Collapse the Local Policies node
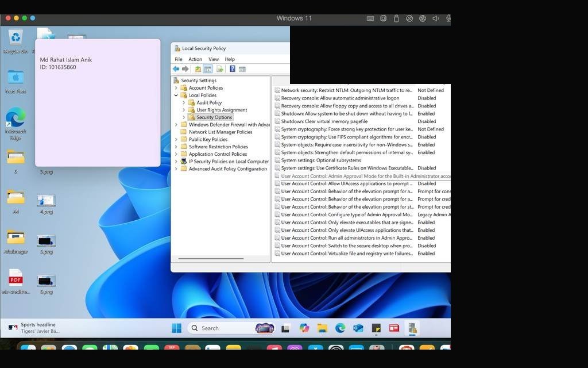The width and height of the screenshot is (588, 368). coord(176,95)
